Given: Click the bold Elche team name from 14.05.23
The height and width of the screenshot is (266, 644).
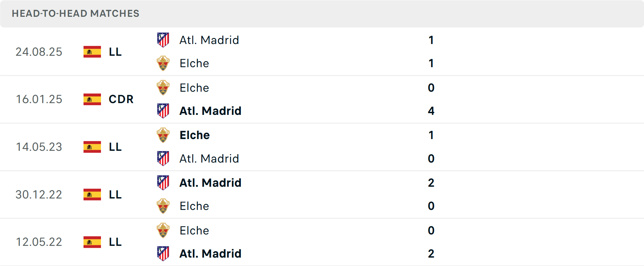Looking at the screenshot, I should tap(194, 135).
